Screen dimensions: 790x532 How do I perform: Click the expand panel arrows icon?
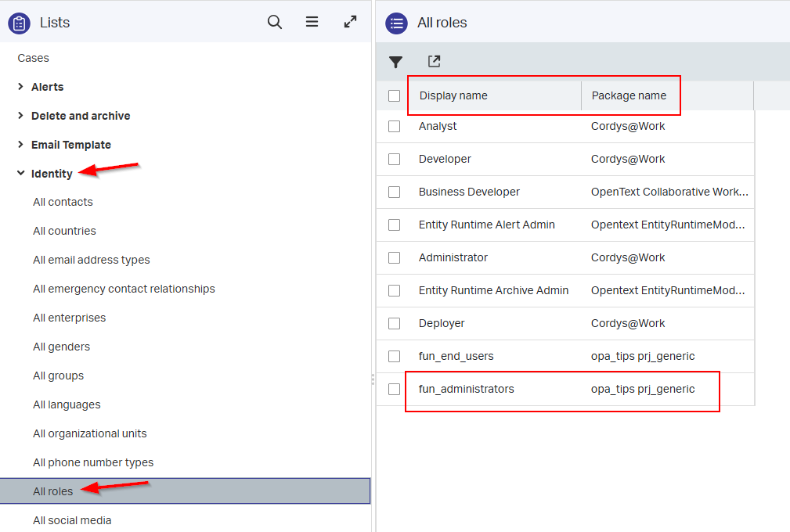pos(351,23)
